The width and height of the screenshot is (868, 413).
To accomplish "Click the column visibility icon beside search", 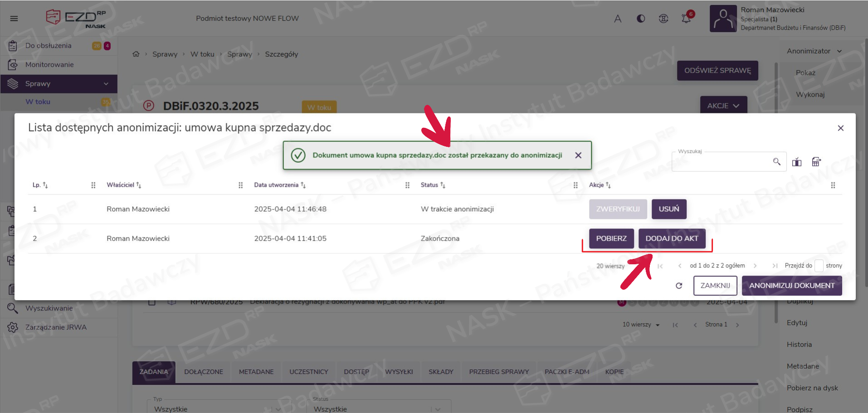I will [x=797, y=162].
